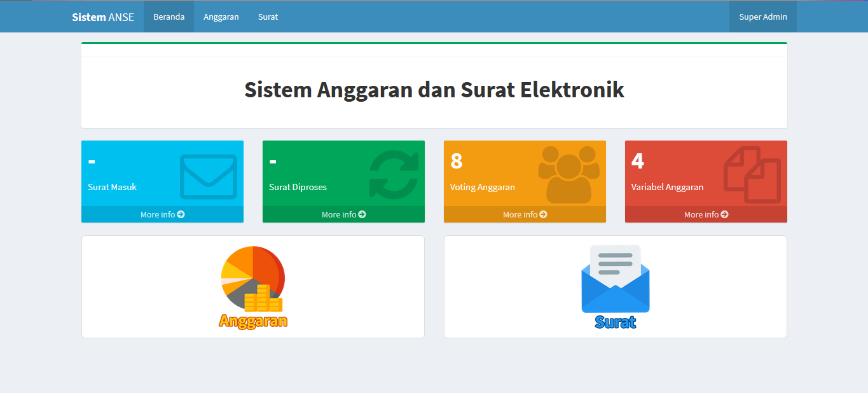
Task: Open More info under Voting Anggaran
Action: point(525,215)
